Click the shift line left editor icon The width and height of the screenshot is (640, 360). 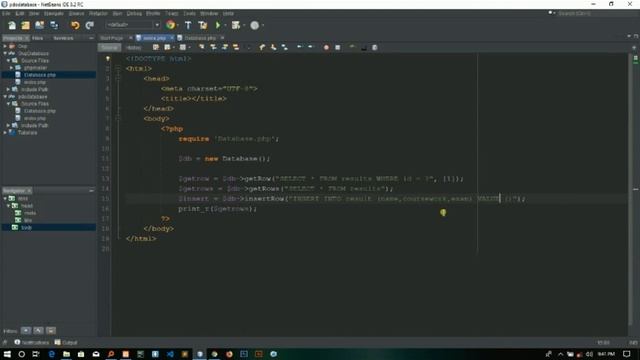[299, 47]
